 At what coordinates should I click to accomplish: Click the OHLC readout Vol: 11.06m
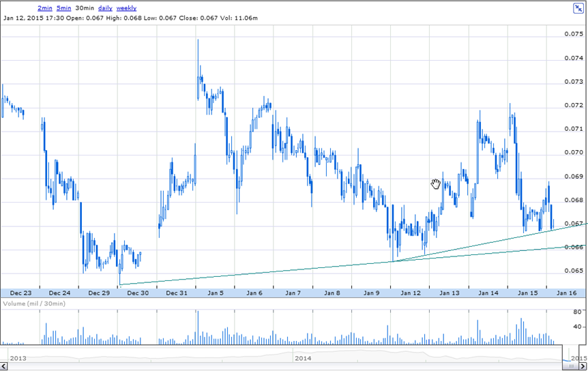point(239,18)
